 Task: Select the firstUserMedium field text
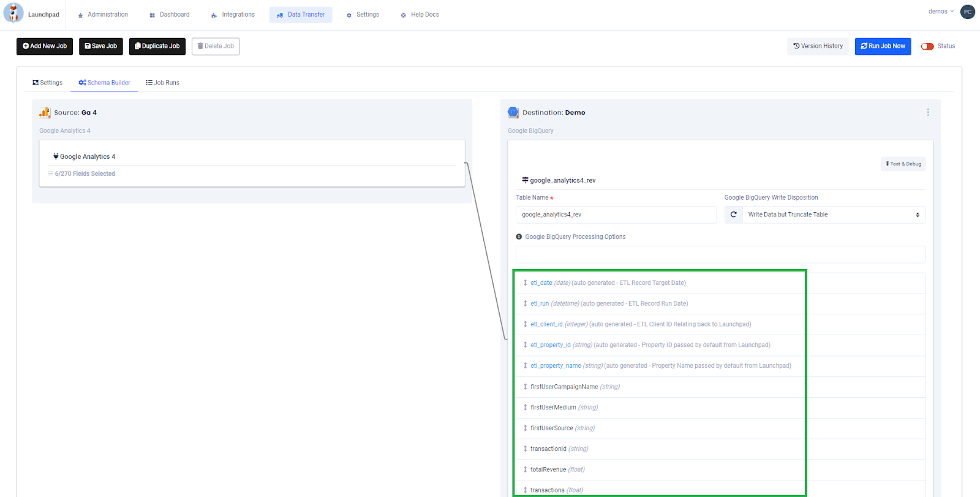click(553, 408)
